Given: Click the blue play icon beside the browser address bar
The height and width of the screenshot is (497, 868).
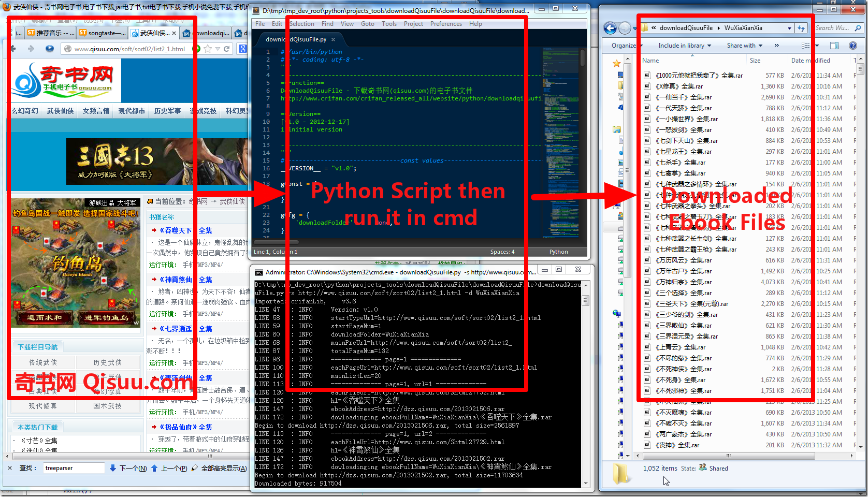Looking at the screenshot, I should [x=50, y=49].
